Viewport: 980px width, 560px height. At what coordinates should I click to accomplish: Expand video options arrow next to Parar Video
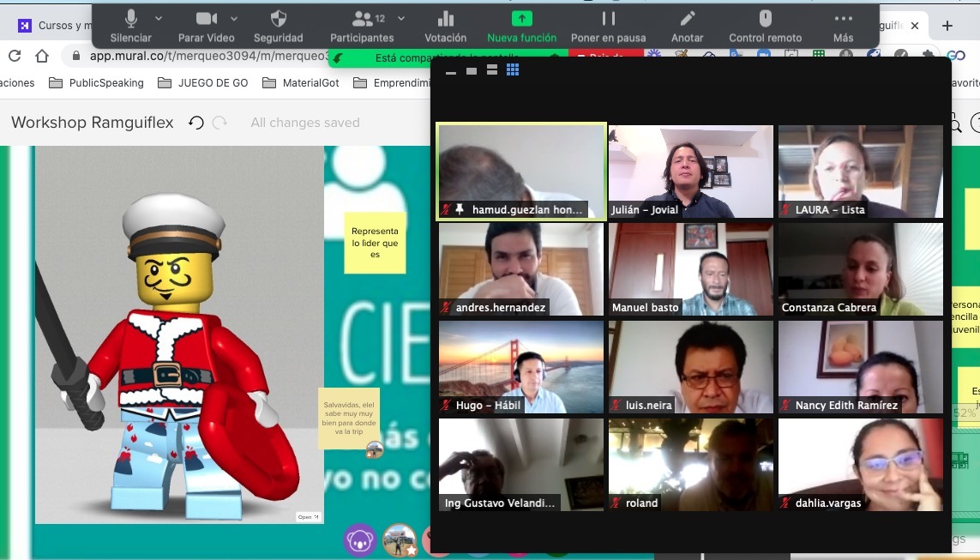click(234, 19)
